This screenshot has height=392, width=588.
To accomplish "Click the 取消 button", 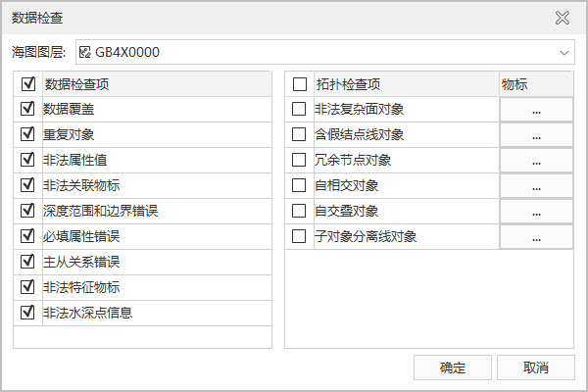I will (535, 367).
